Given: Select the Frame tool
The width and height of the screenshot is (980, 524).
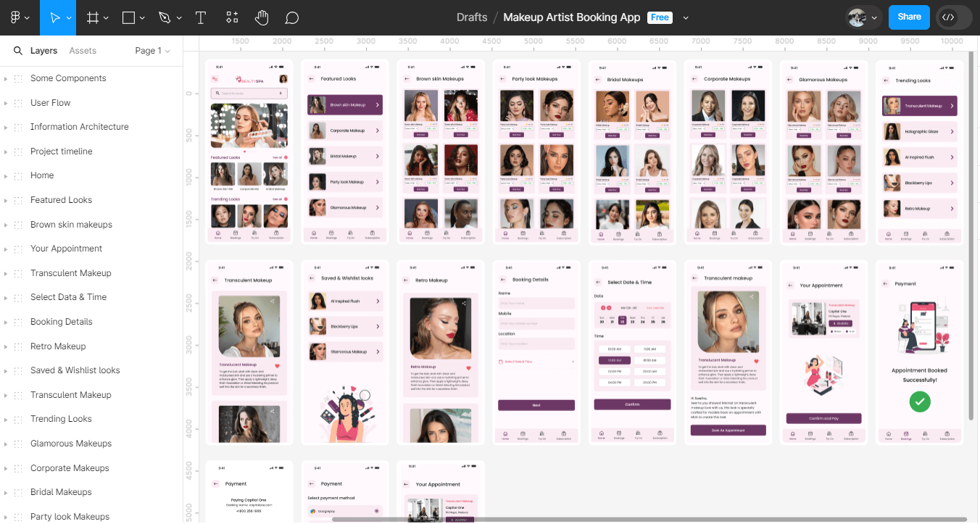Looking at the screenshot, I should pyautogui.click(x=93, y=17).
